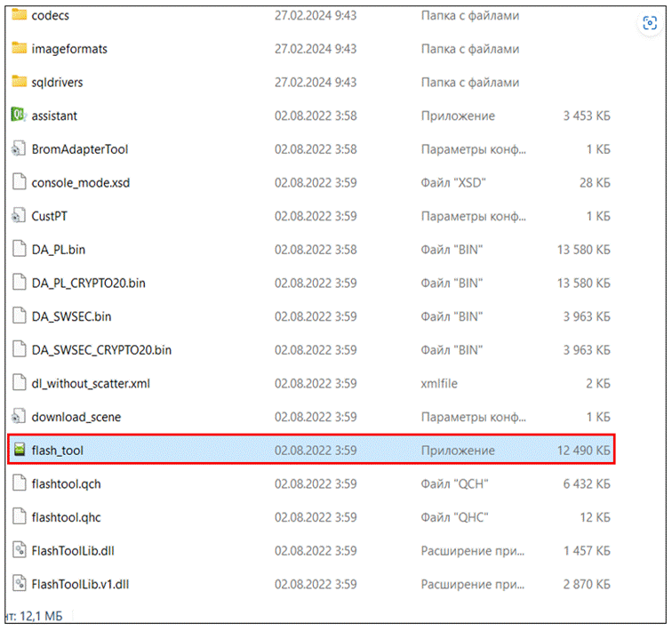Select the flashtool.qhc file name
This screenshot has height=631, width=672.
coord(66,517)
